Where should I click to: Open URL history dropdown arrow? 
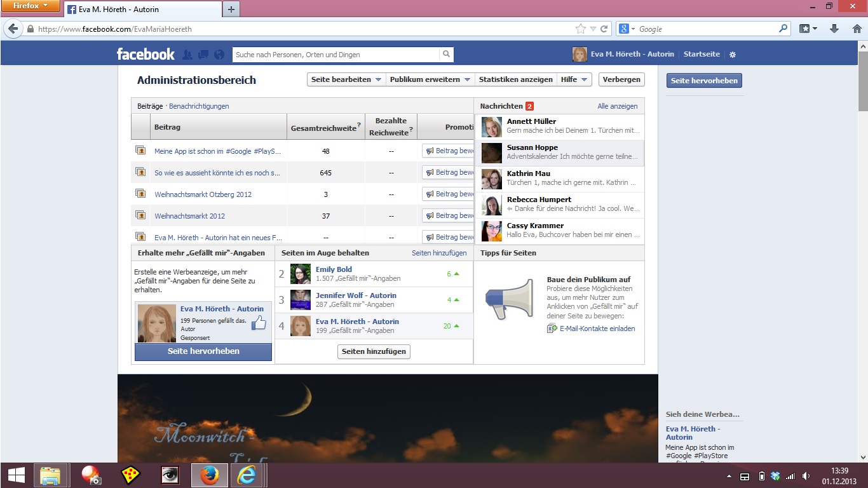(x=593, y=29)
